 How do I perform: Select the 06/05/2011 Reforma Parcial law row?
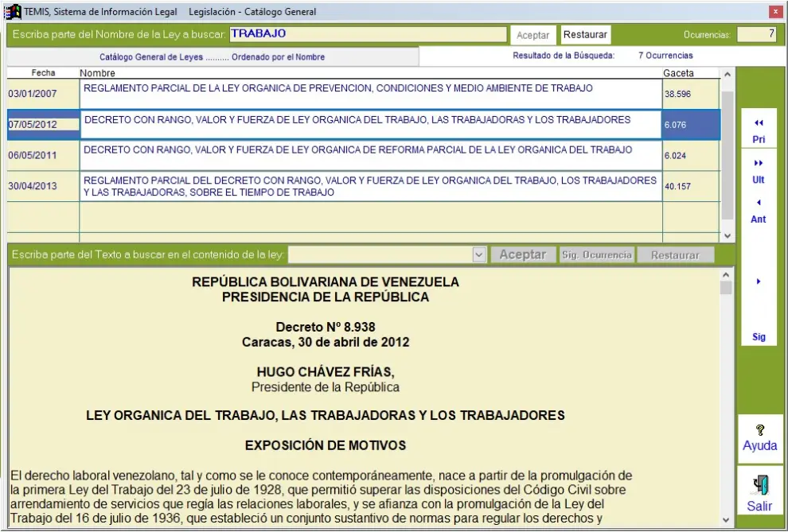pos(370,155)
